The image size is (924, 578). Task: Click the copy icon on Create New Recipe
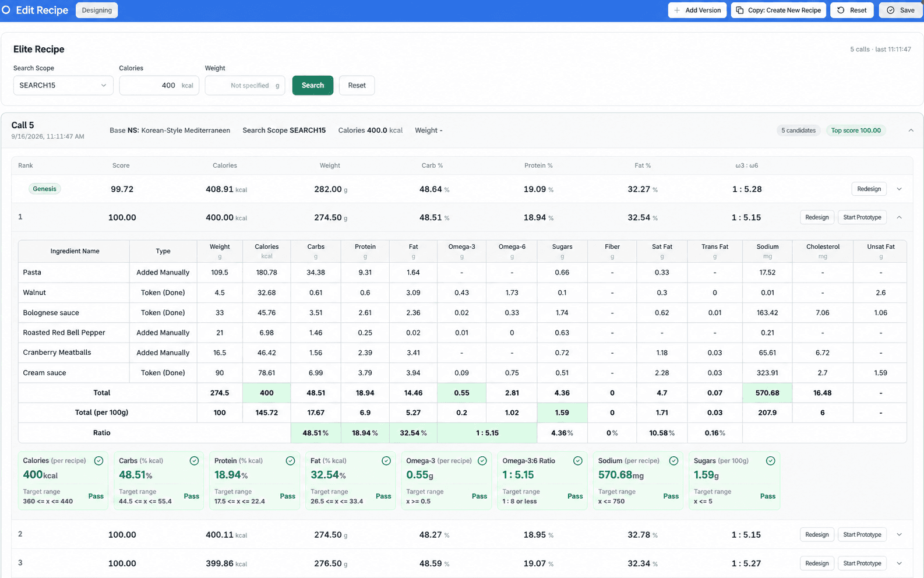740,10
